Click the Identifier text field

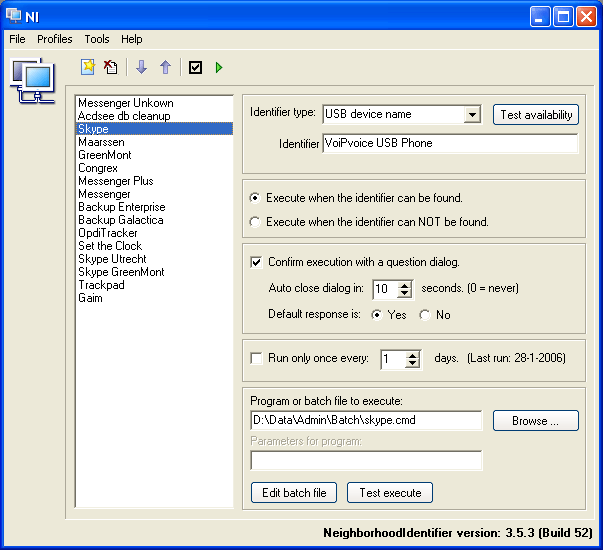coord(450,143)
